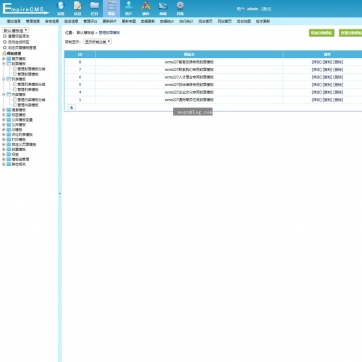Click first green button at top right

click(x=321, y=33)
